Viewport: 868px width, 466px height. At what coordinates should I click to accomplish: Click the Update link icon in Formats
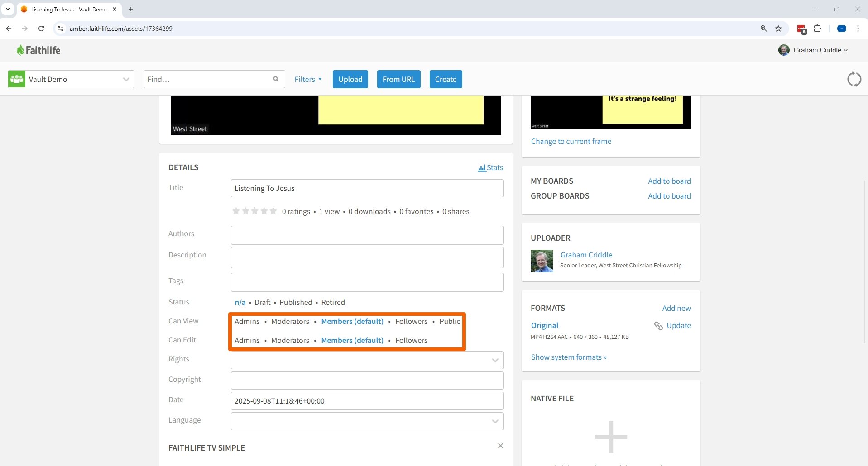pos(658,326)
